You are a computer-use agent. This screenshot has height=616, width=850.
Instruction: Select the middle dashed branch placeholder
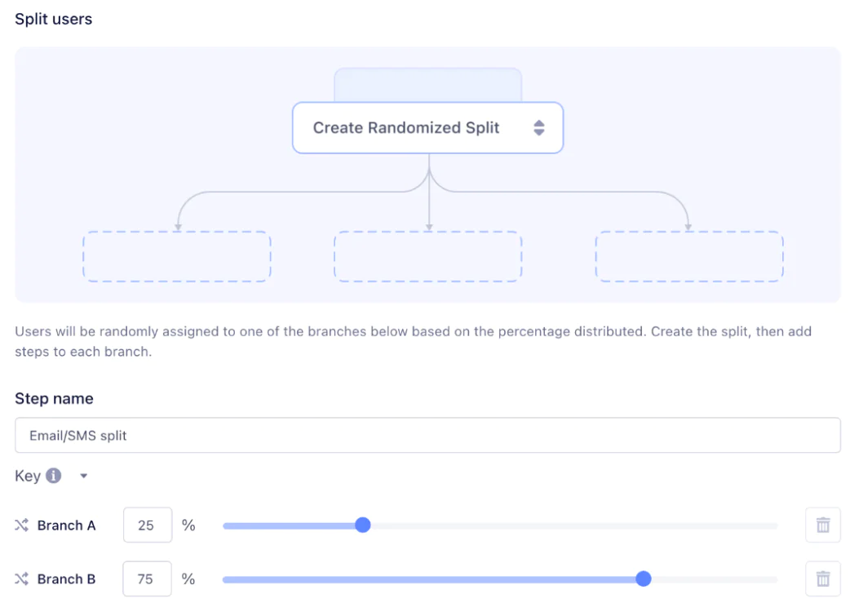(427, 257)
